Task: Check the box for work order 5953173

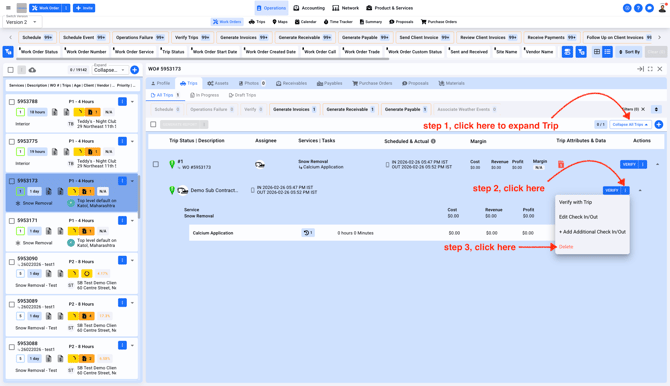Action: click(12, 181)
